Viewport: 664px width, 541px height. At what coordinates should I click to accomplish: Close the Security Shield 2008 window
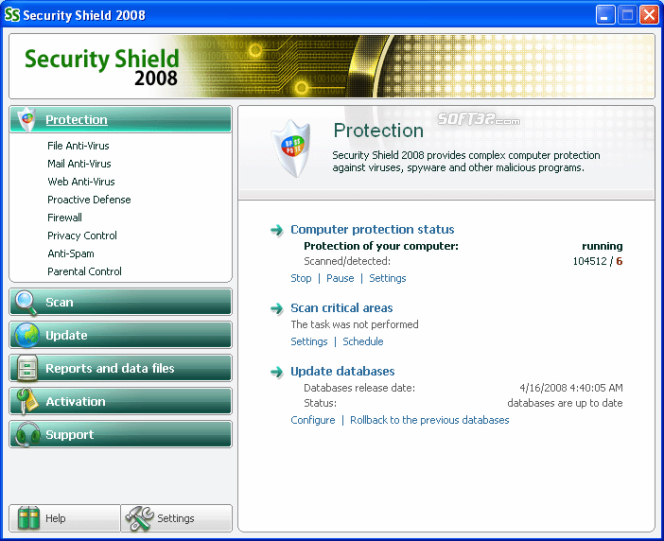(x=649, y=15)
